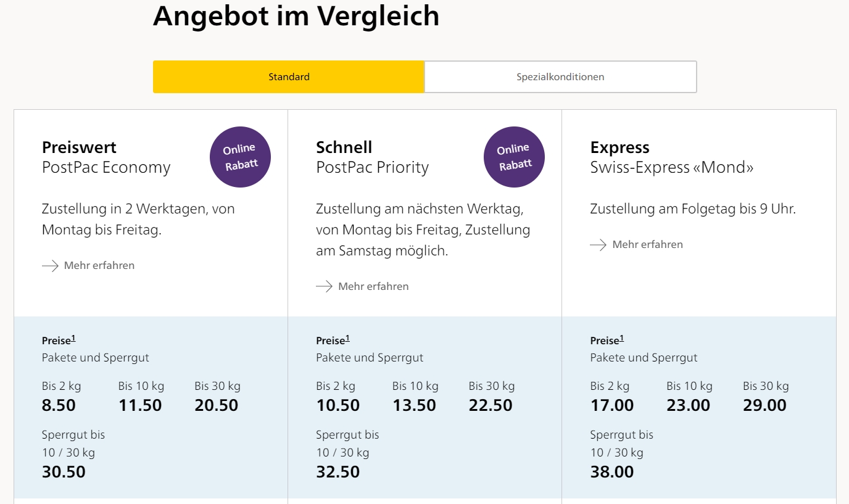
Task: Click Bis 2 kg label above 10.50
Action: (x=336, y=386)
